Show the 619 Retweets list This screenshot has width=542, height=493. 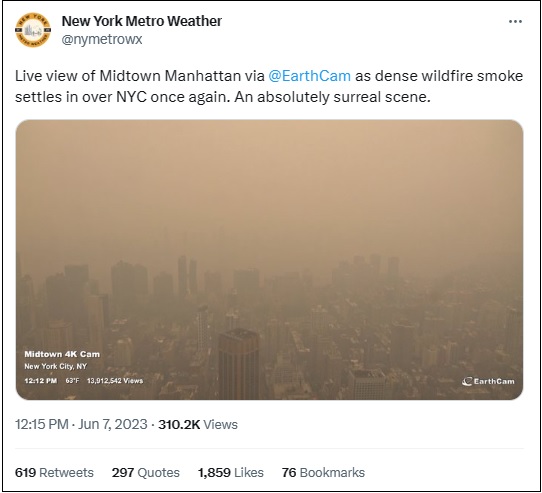pos(54,472)
